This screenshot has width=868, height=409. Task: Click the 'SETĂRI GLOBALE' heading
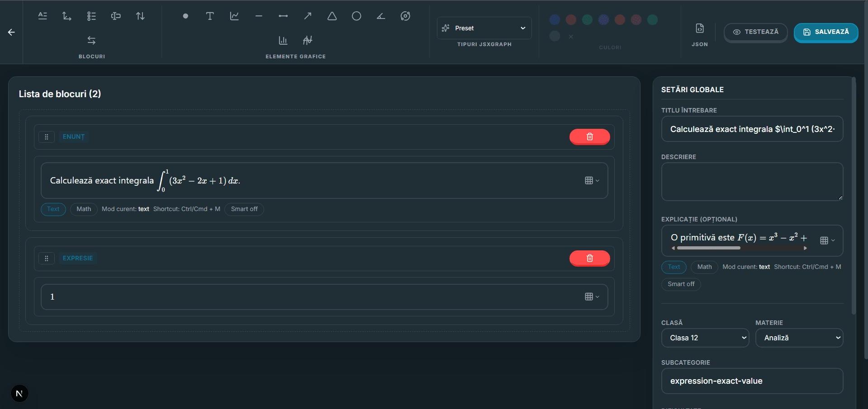[693, 89]
